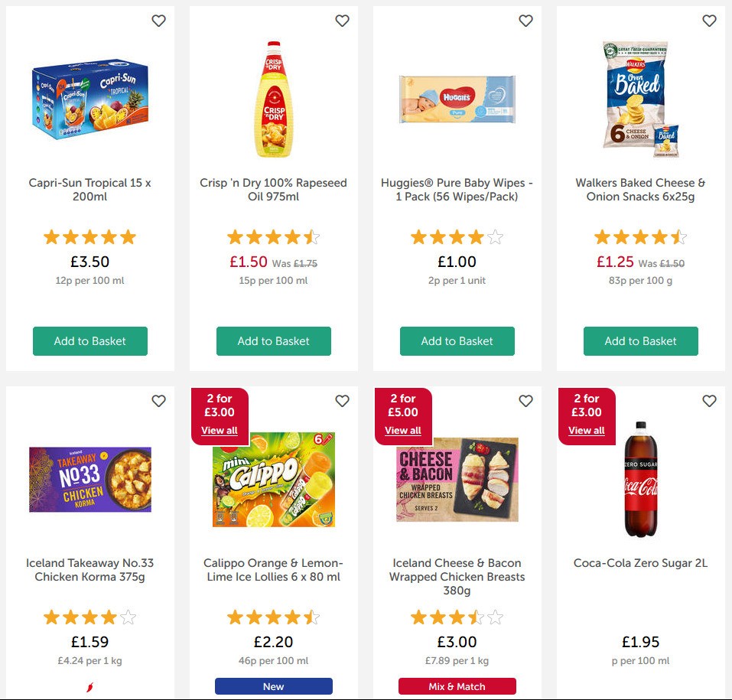The image size is (732, 700).
Task: Click the red chilli spice icon under Chicken Korma
Action: (x=89, y=686)
